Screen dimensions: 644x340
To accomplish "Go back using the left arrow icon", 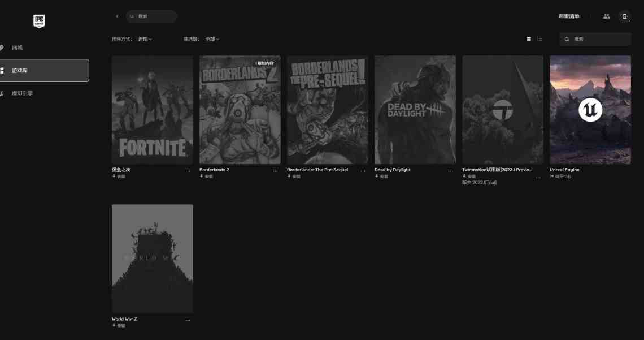I will (x=117, y=16).
